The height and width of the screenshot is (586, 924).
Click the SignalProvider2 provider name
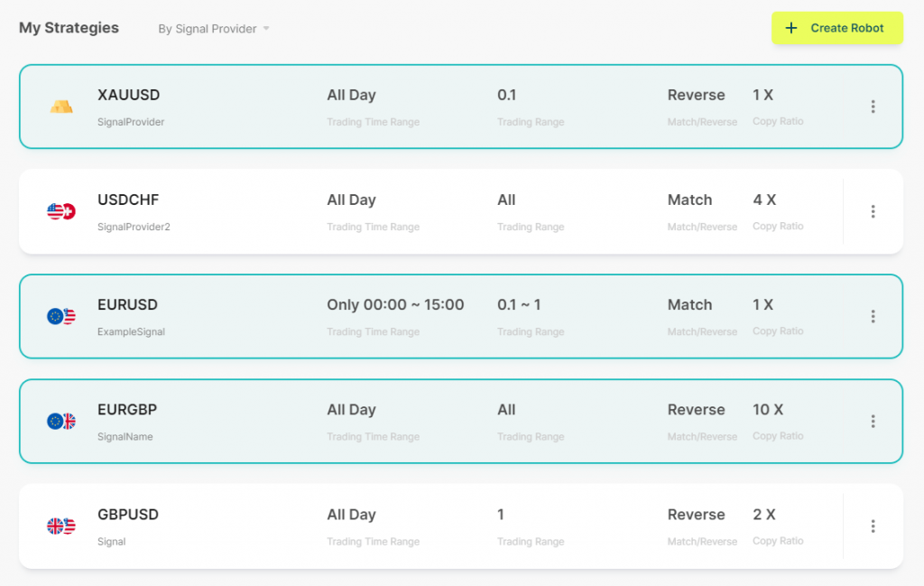pos(134,227)
